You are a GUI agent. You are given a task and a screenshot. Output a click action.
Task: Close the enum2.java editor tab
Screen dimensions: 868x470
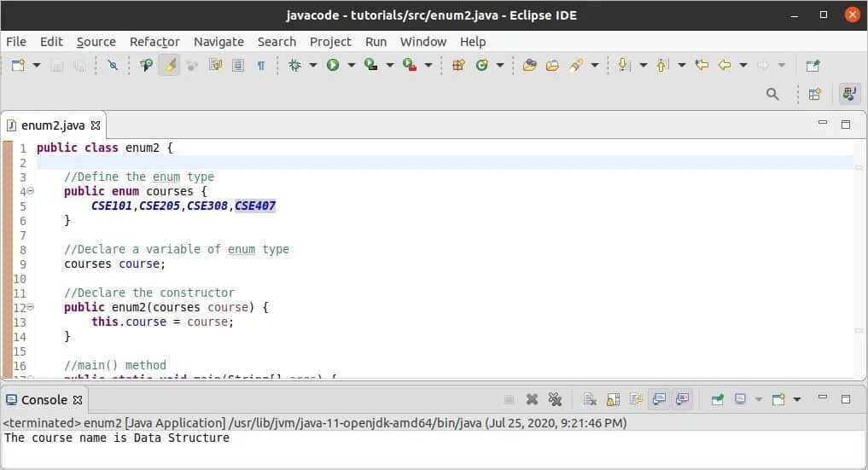pos(96,125)
